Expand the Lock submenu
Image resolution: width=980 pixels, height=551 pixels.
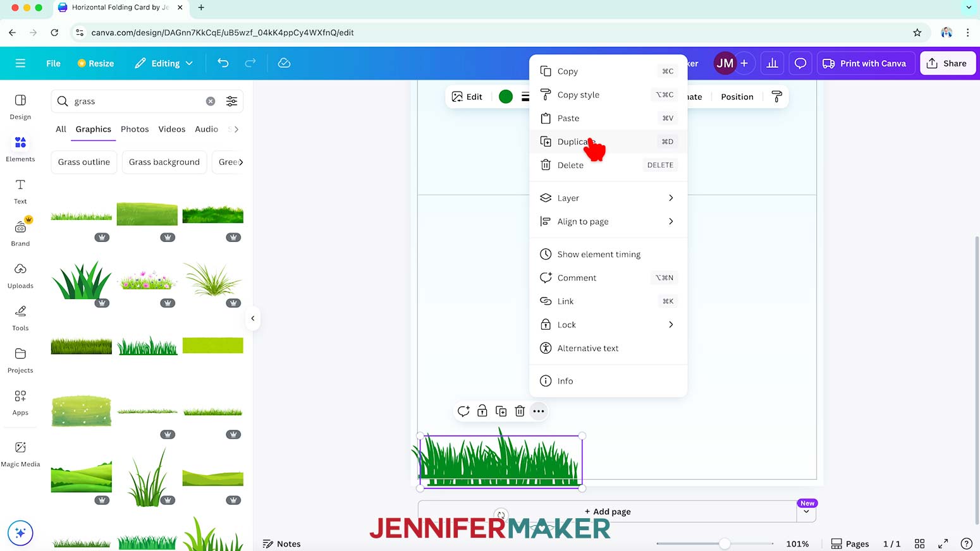pos(608,325)
